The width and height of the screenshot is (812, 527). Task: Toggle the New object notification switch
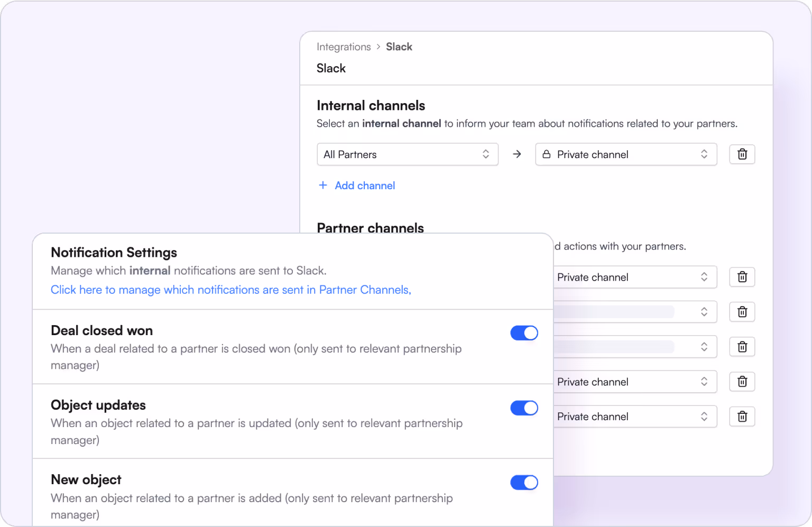pos(524,483)
